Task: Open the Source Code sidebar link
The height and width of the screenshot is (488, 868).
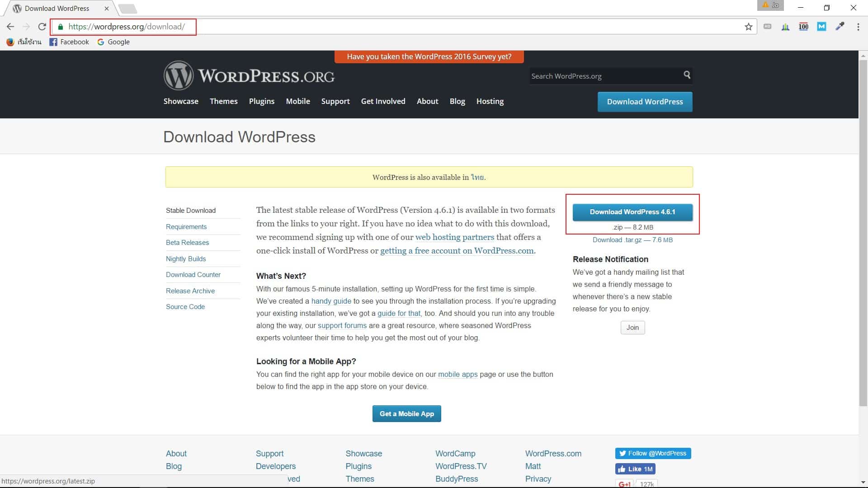Action: (185, 307)
